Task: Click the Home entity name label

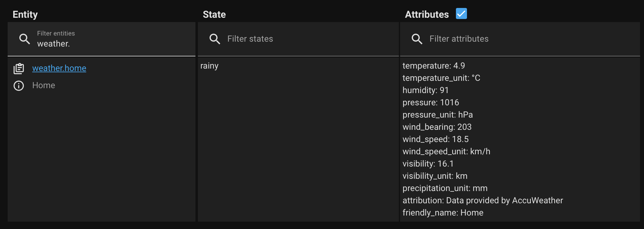Action: pyautogui.click(x=44, y=85)
